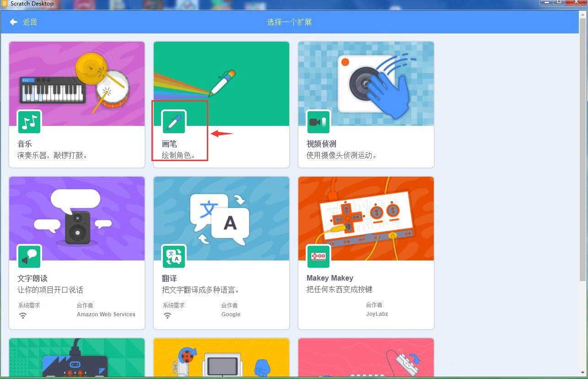Click the description 演奏乐器，敲锣打鼓。

tap(53, 155)
